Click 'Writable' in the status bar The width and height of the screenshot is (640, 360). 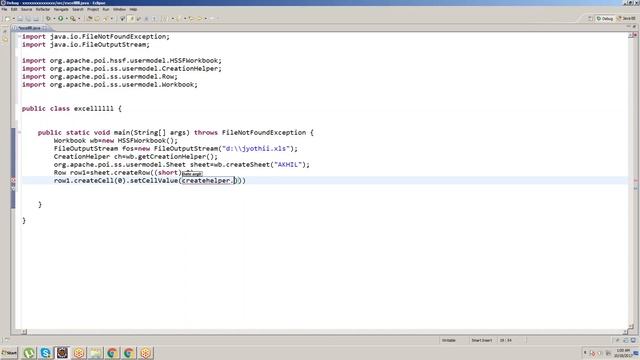click(x=449, y=340)
